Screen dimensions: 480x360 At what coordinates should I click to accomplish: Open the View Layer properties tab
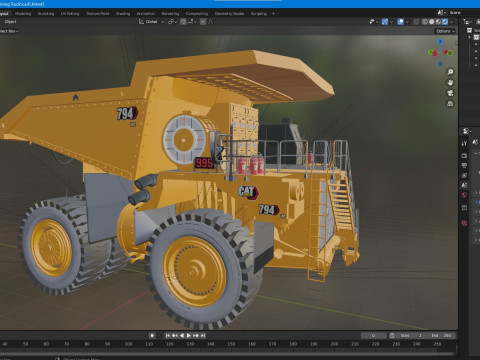(x=464, y=175)
